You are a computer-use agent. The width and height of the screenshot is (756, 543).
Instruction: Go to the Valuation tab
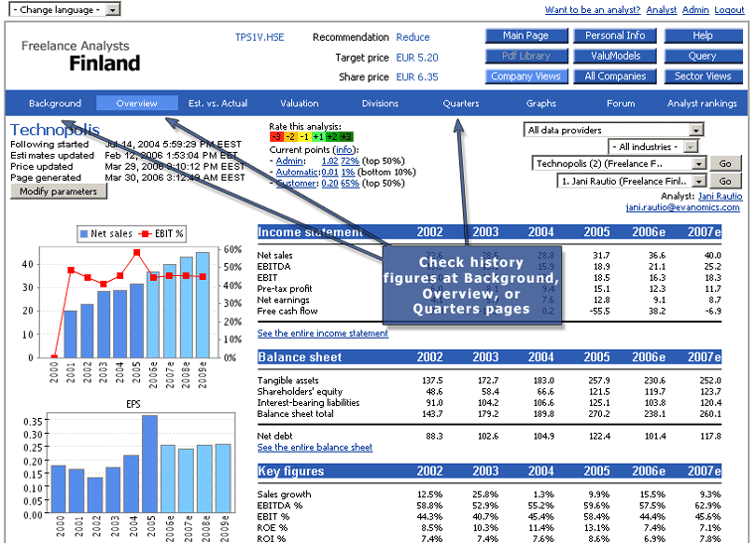coord(299,103)
